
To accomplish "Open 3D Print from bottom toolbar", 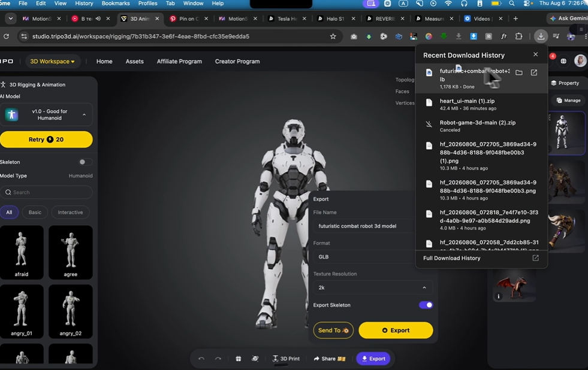I will pos(286,359).
